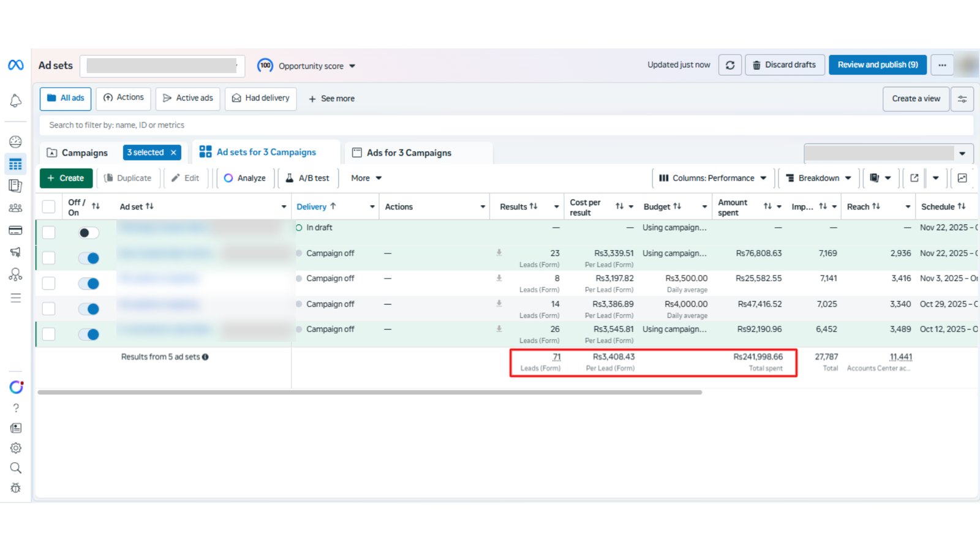Open the Meta logo home menu
The width and height of the screenshot is (980, 551).
coord(16,65)
